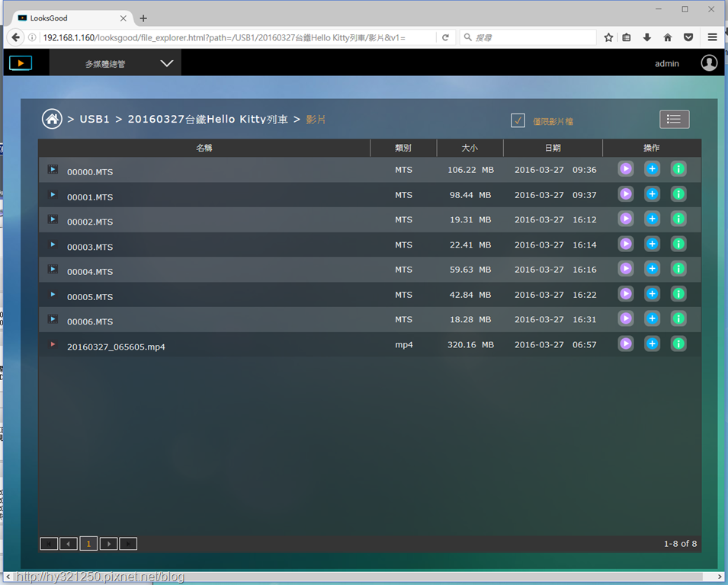Play 00003.MTS with purple play icon
The height and width of the screenshot is (585, 728).
626,244
